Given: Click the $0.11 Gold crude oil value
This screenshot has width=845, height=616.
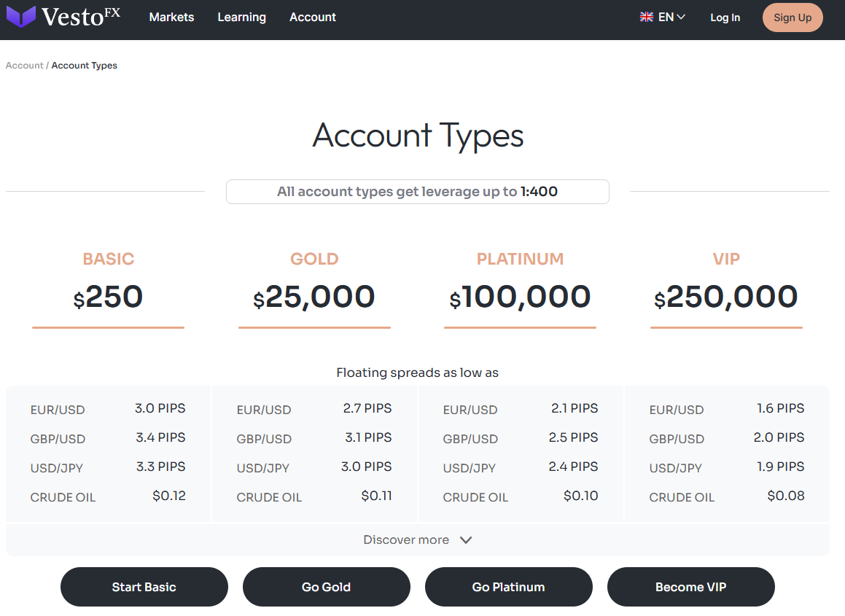Looking at the screenshot, I should pos(377,496).
